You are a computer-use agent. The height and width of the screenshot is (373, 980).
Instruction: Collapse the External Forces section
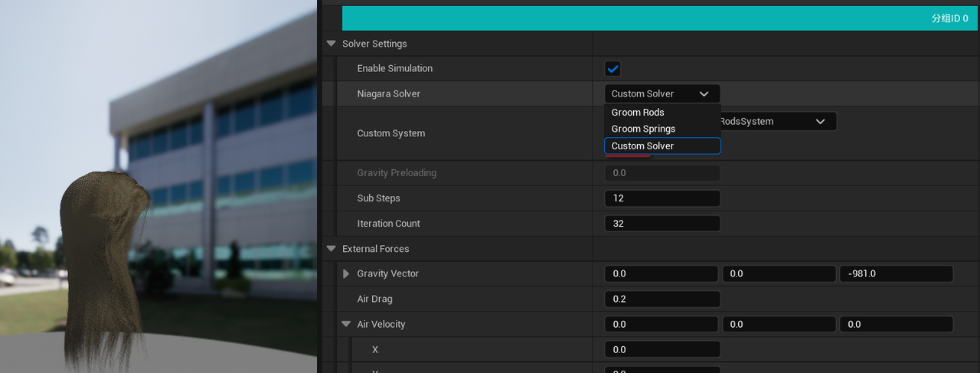[x=332, y=249]
